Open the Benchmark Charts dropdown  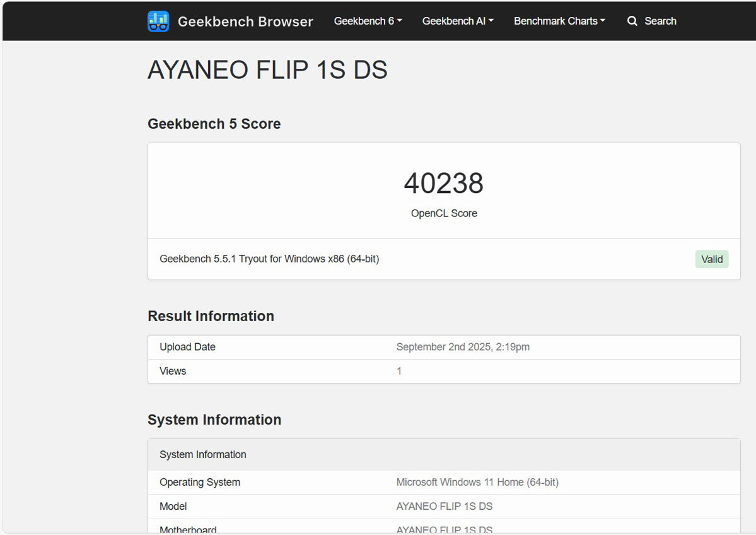pos(559,21)
